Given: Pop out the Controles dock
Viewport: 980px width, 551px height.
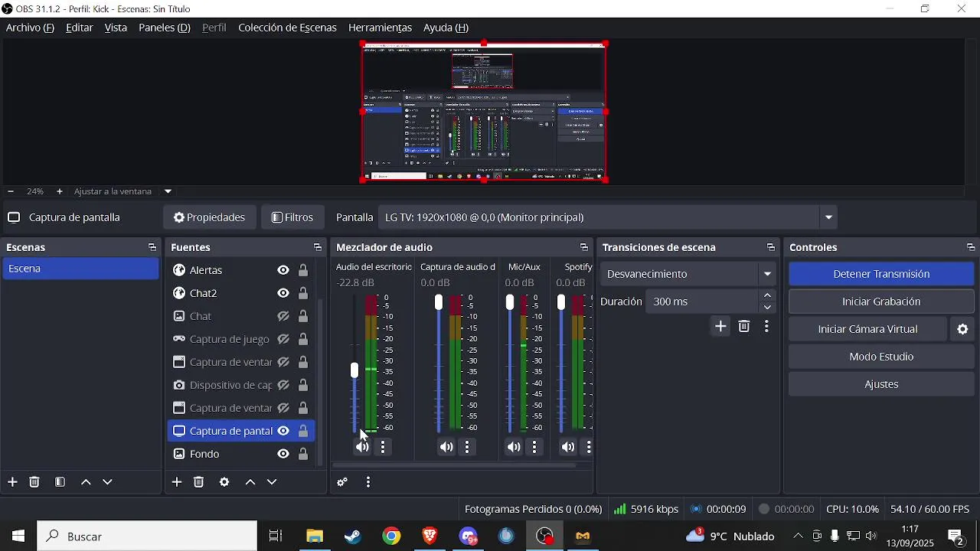Looking at the screenshot, I should click(x=971, y=248).
